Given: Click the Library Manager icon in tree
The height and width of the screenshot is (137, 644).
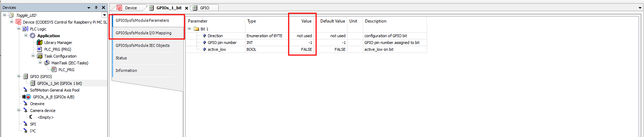Looking at the screenshot, I should coord(40,43).
